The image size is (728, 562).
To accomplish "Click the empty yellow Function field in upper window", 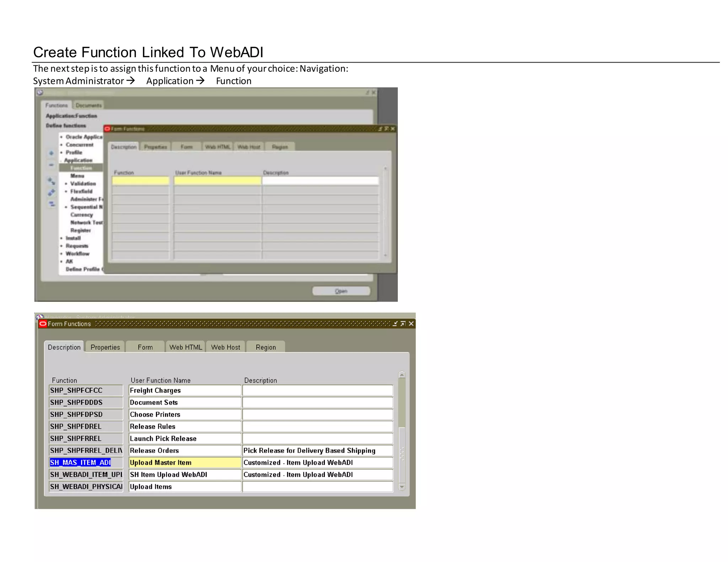I will coord(140,180).
